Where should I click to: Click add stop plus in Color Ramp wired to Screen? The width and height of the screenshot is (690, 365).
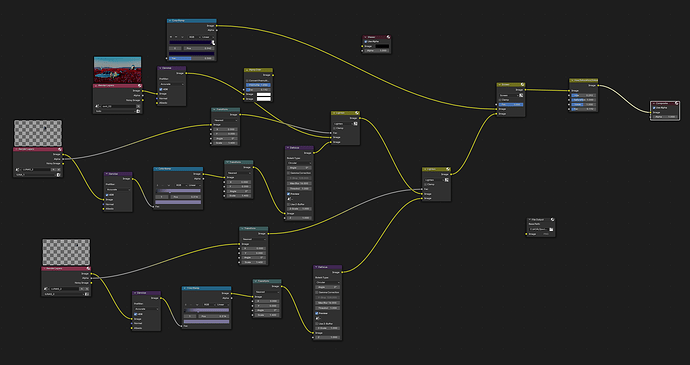pos(171,37)
